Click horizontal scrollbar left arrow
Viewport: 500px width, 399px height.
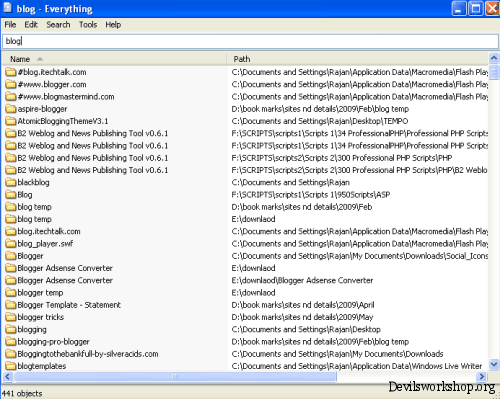[x=8, y=377]
